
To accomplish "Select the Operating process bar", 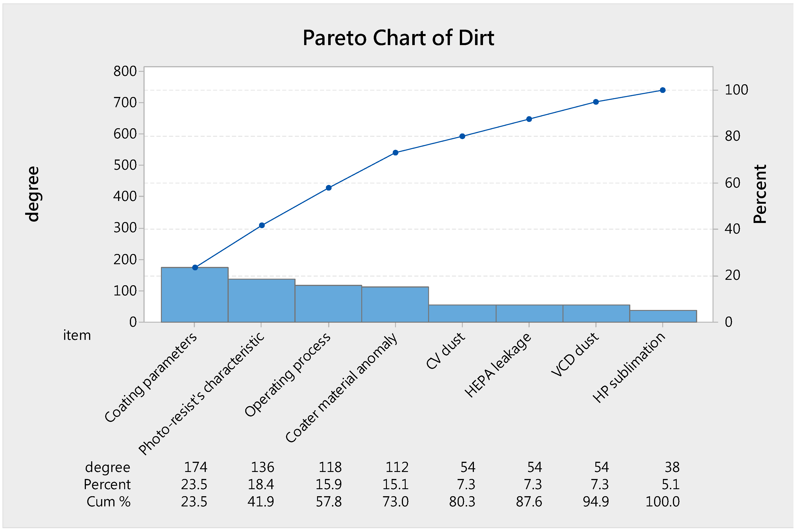I will coord(328,304).
